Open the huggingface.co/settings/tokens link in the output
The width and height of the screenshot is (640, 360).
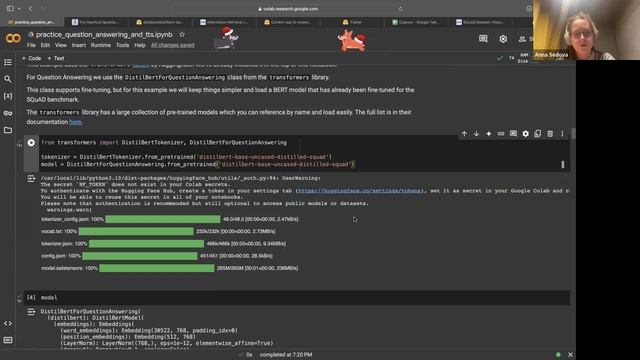pyautogui.click(x=358, y=191)
